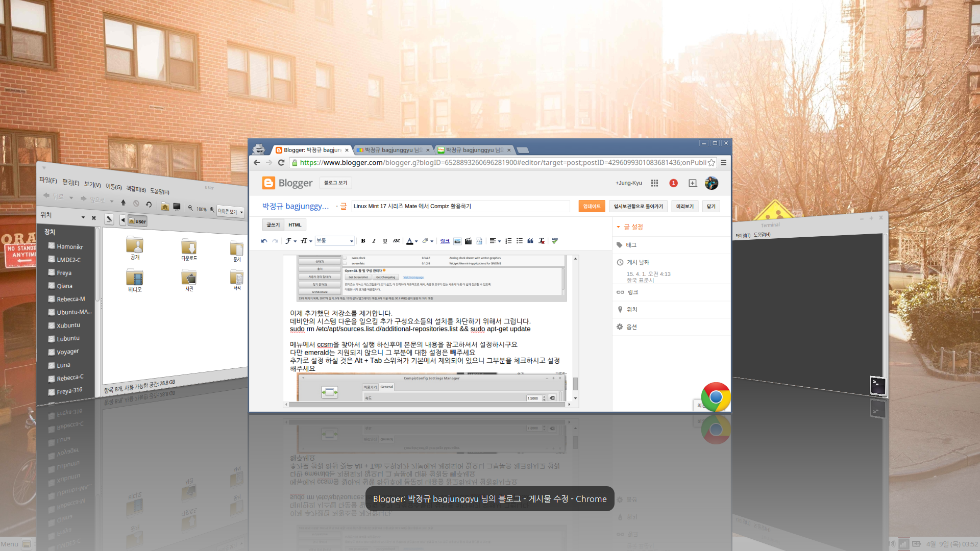Screen dimensions: 980x551
Task: Click the revert to draft button
Action: click(638, 206)
